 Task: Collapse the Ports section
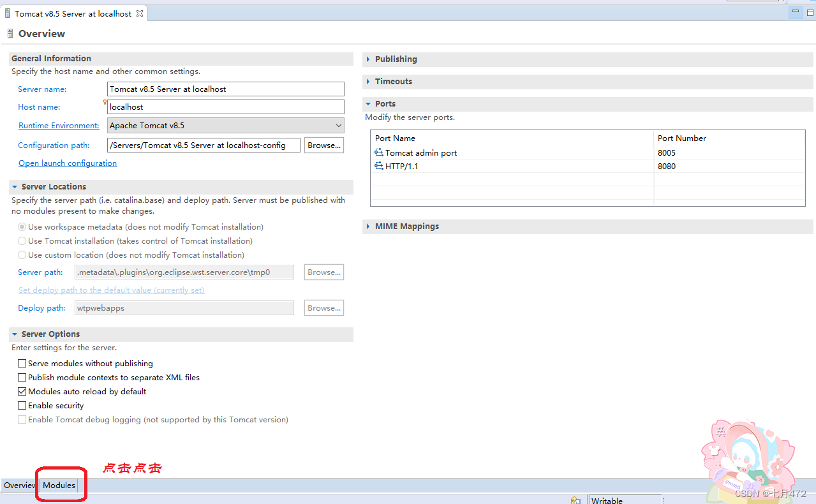point(368,104)
